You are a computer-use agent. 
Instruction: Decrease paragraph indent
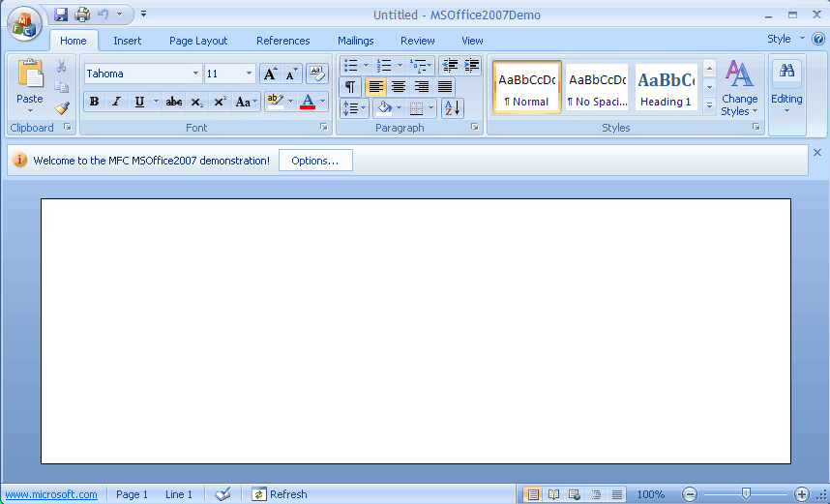tap(450, 65)
